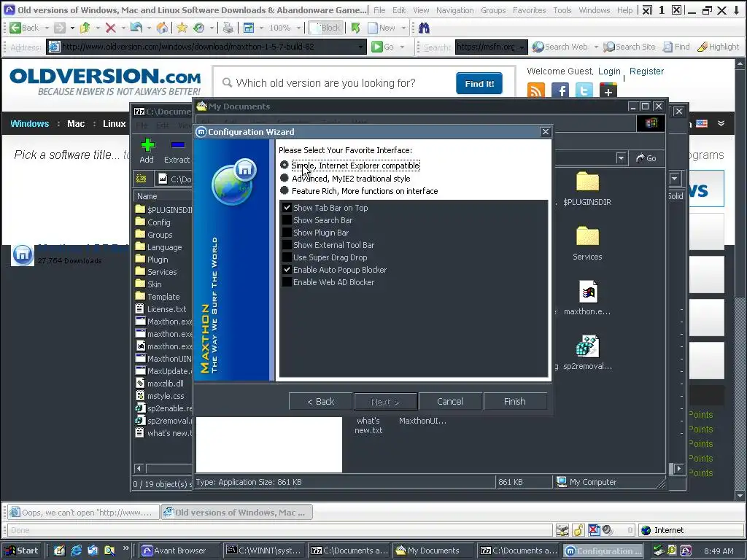Open the Search Web dropdown arrow
Screen dimensions: 747x560
pos(595,47)
